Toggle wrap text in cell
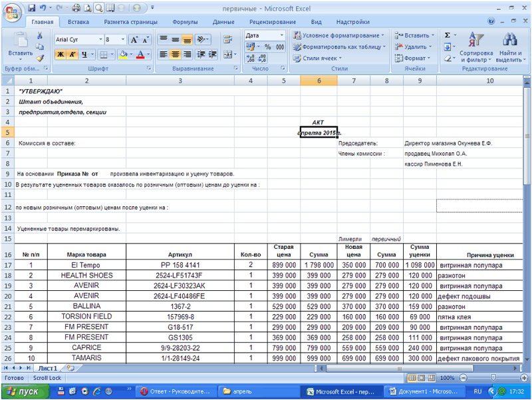Viewport: 532px width, 400px height. 227,40
